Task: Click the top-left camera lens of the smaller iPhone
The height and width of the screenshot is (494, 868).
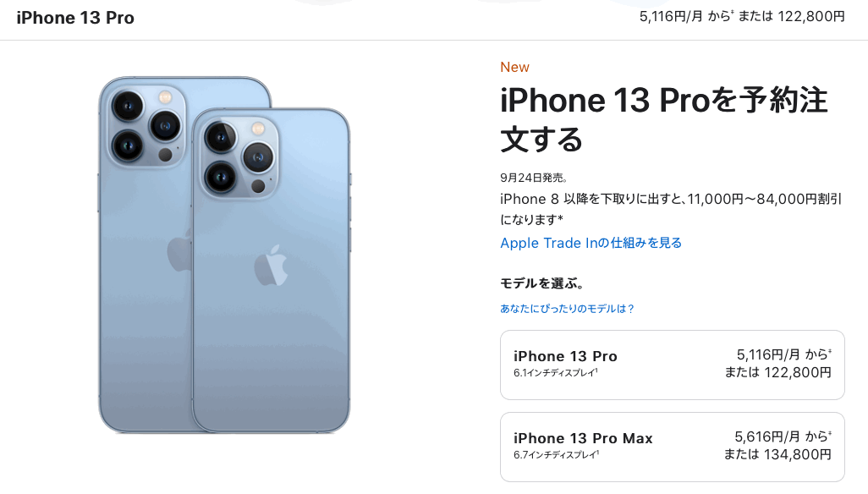Action: 220,137
